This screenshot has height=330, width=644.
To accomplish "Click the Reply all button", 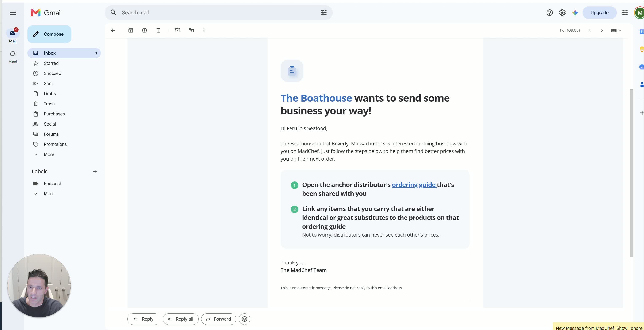I will (x=180, y=319).
